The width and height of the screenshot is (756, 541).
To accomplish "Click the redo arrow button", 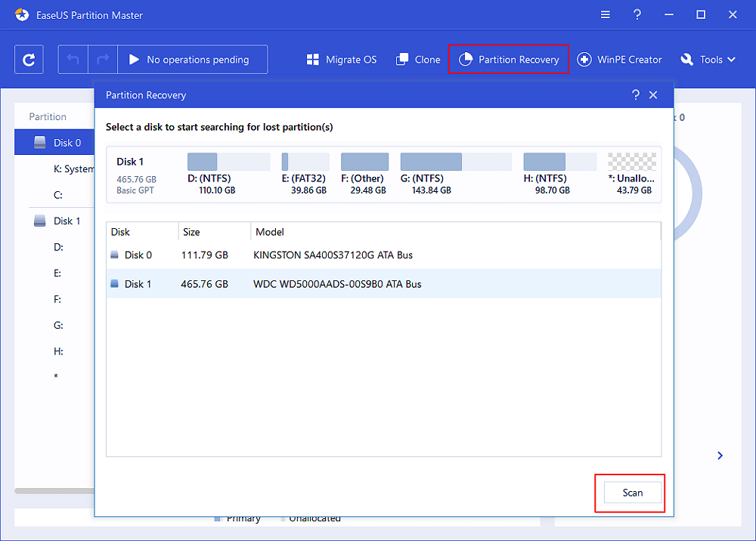I will click(103, 60).
